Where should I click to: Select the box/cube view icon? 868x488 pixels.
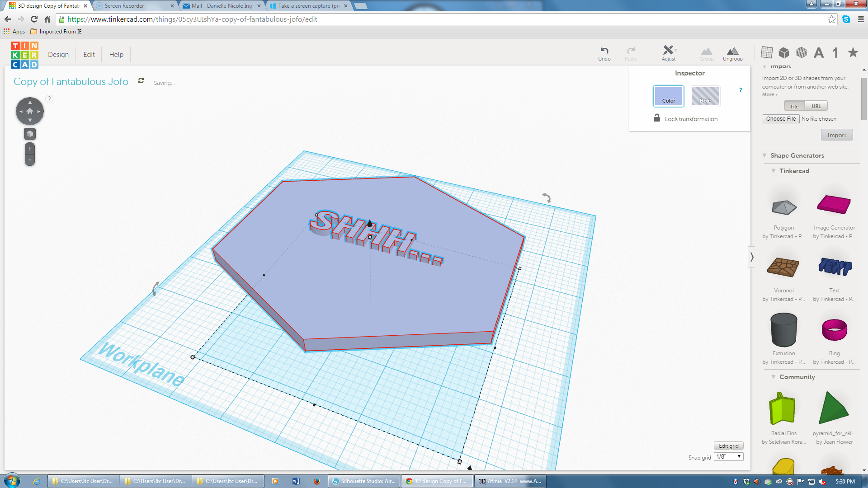783,53
